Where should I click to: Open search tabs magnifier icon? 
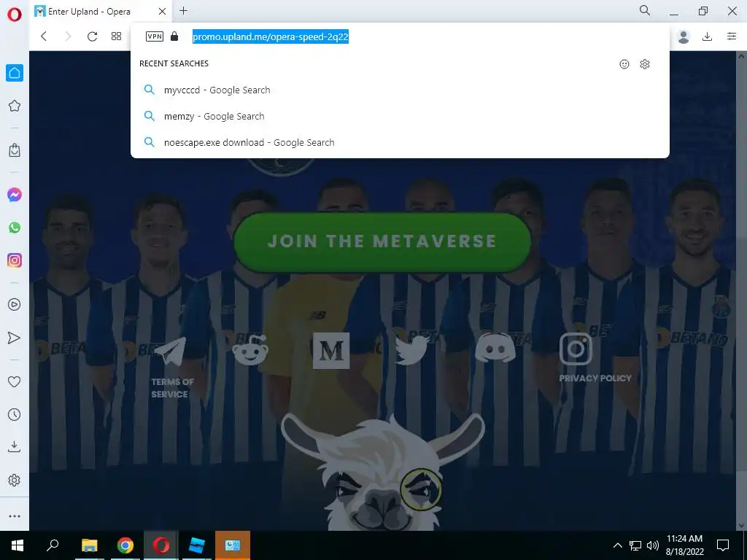pyautogui.click(x=645, y=10)
